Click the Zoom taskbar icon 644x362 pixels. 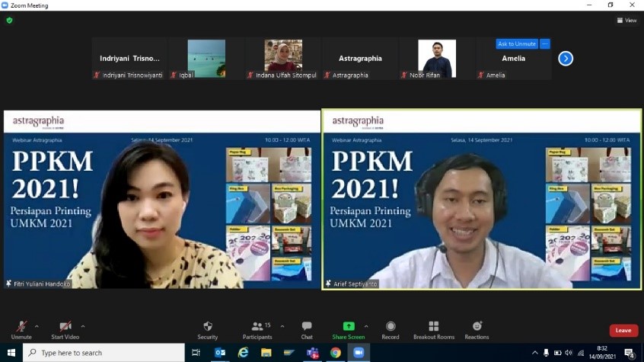point(359,353)
